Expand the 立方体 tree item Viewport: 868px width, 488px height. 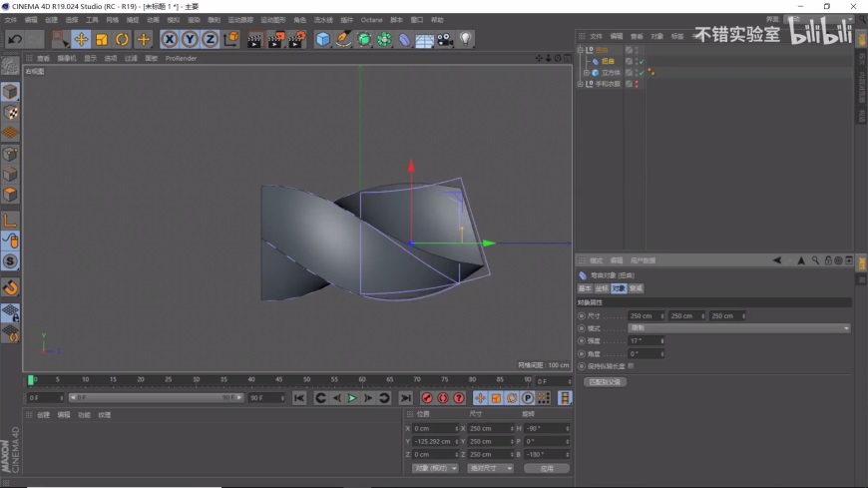tap(587, 73)
